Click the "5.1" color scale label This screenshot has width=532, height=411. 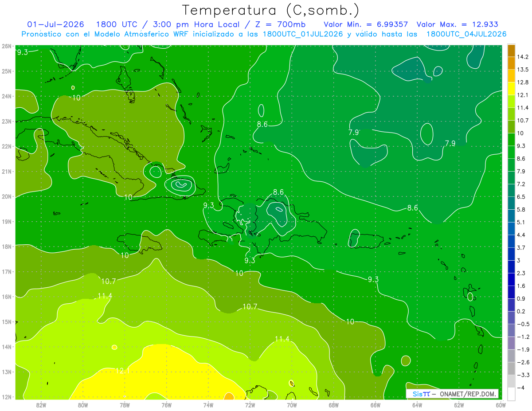pyautogui.click(x=521, y=222)
